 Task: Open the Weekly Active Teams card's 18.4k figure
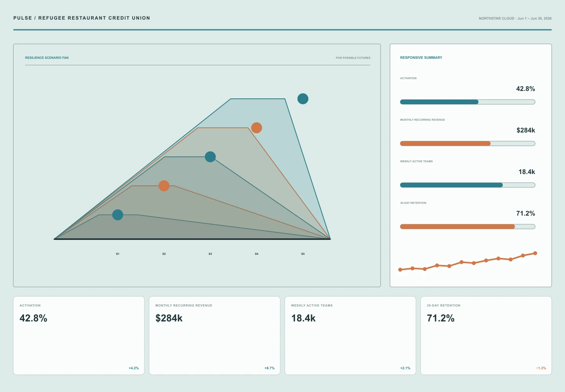tap(303, 318)
